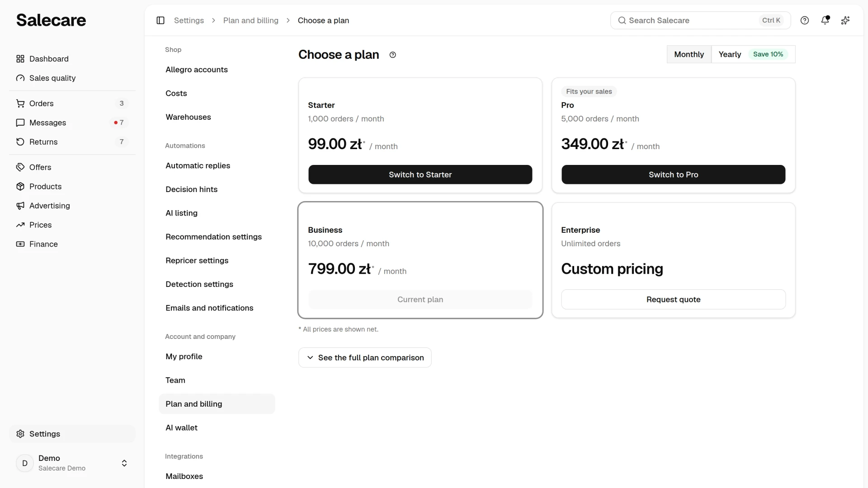Open the help circle icon in header
Image resolution: width=868 pixels, height=488 pixels.
pyautogui.click(x=805, y=20)
